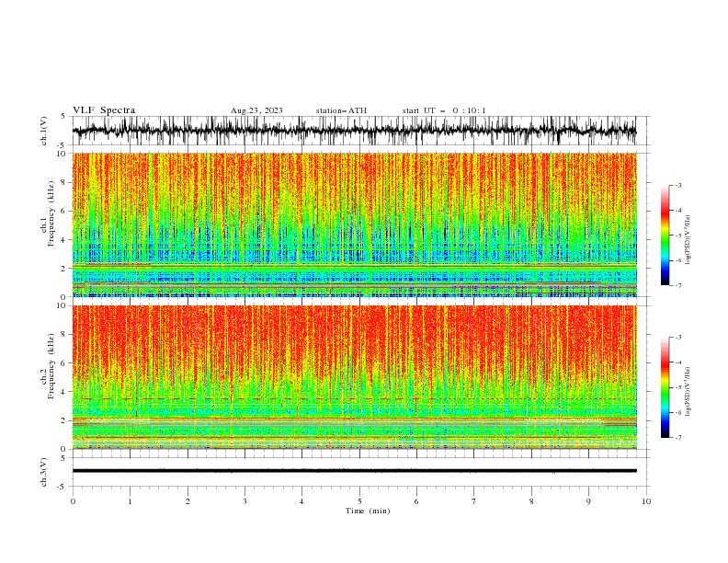Click the ch.2 color scale bar
The width and height of the screenshot is (728, 563).
click(665, 387)
